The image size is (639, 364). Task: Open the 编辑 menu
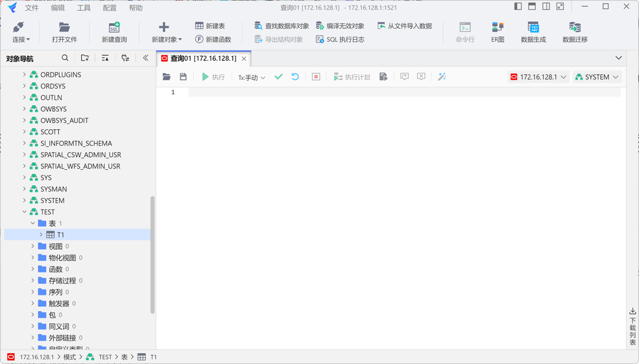pos(58,8)
